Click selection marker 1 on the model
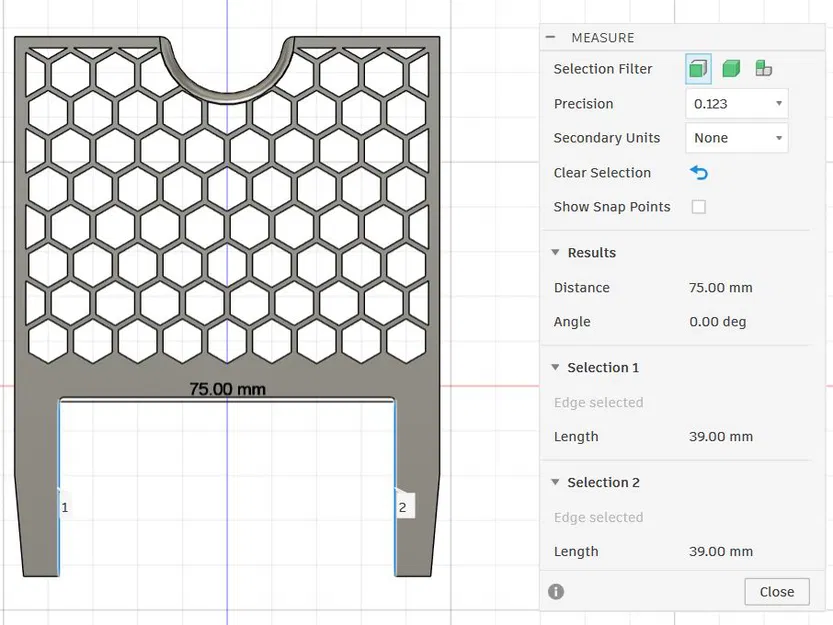This screenshot has height=625, width=833. click(65, 507)
